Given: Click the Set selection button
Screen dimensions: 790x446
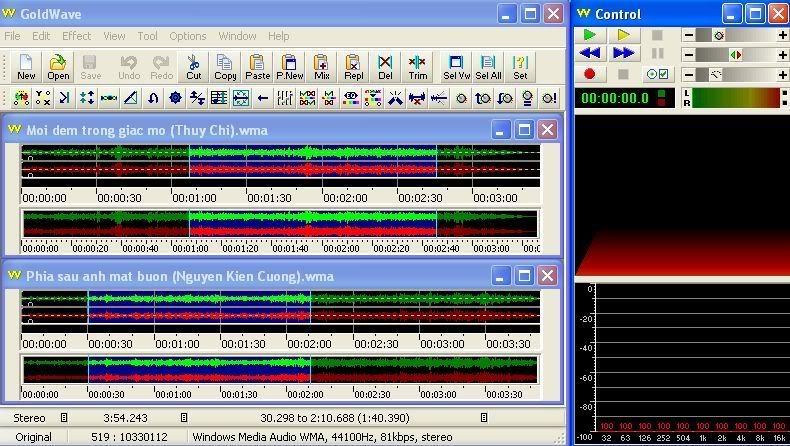Looking at the screenshot, I should point(520,67).
